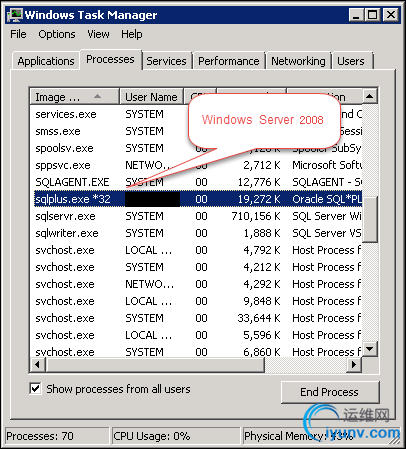
Task: Go to the Networking tab
Action: click(298, 61)
